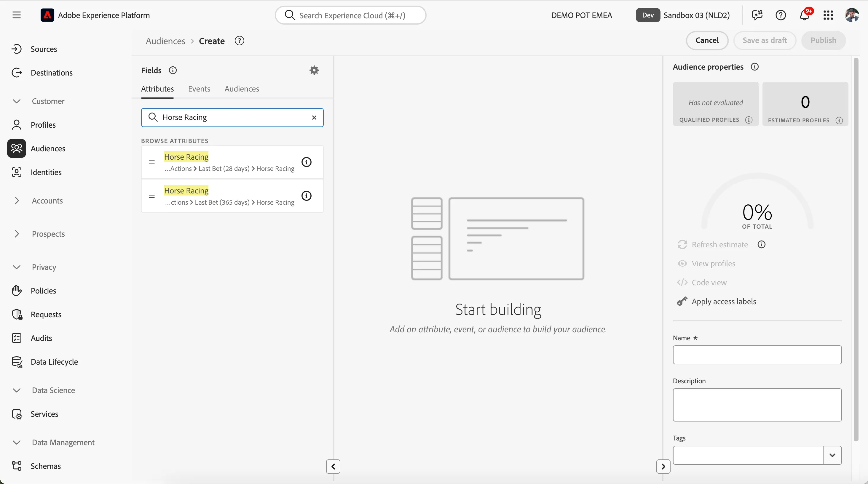The height and width of the screenshot is (484, 868).
Task: Click Save as draft button
Action: coord(765,40)
